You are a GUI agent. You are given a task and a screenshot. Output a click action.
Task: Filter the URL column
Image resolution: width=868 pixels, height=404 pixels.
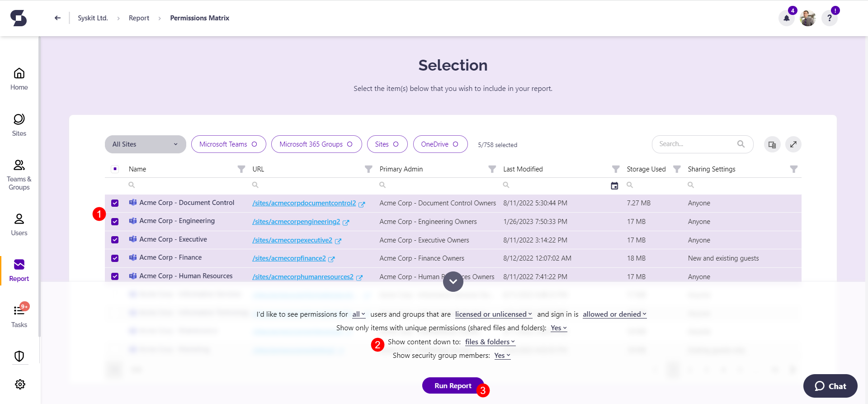(368, 169)
